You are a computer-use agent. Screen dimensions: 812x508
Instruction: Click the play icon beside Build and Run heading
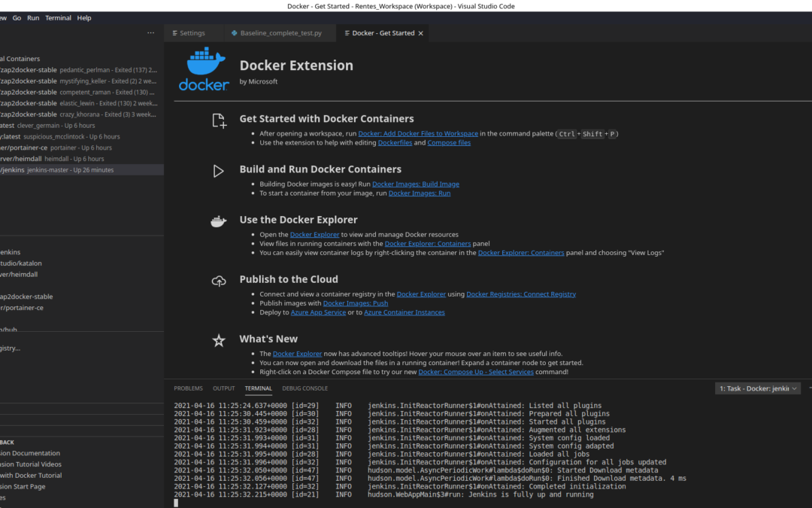[219, 171]
